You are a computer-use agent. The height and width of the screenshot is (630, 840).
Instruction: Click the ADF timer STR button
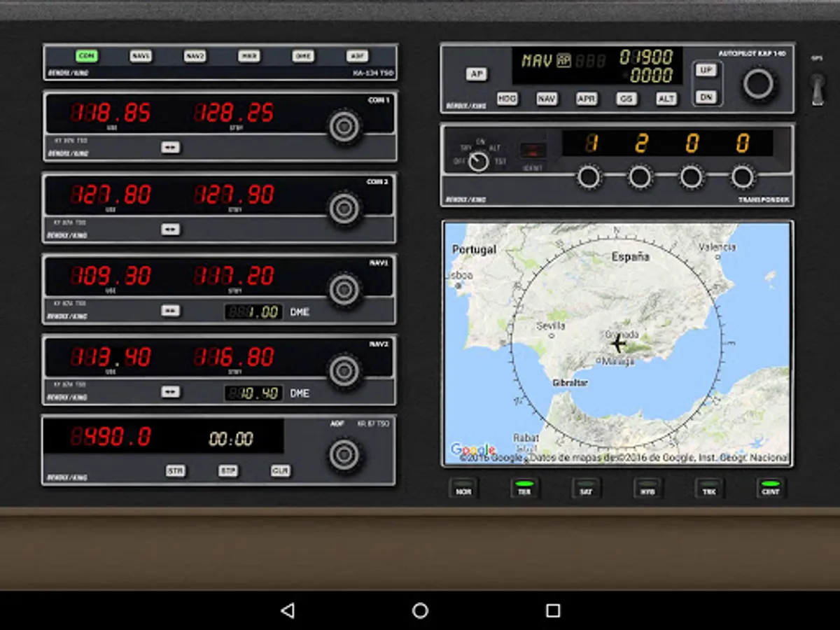coord(175,471)
